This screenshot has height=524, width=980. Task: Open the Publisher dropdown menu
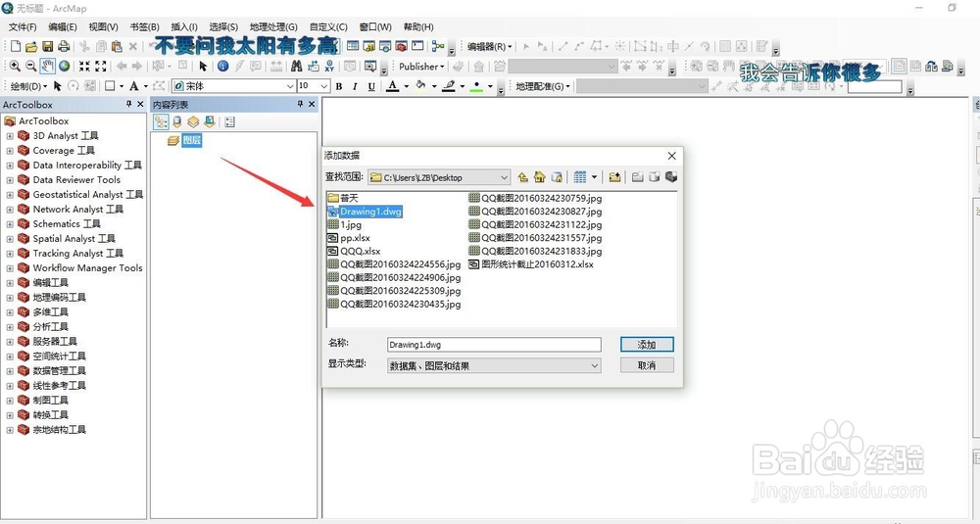pyautogui.click(x=421, y=67)
